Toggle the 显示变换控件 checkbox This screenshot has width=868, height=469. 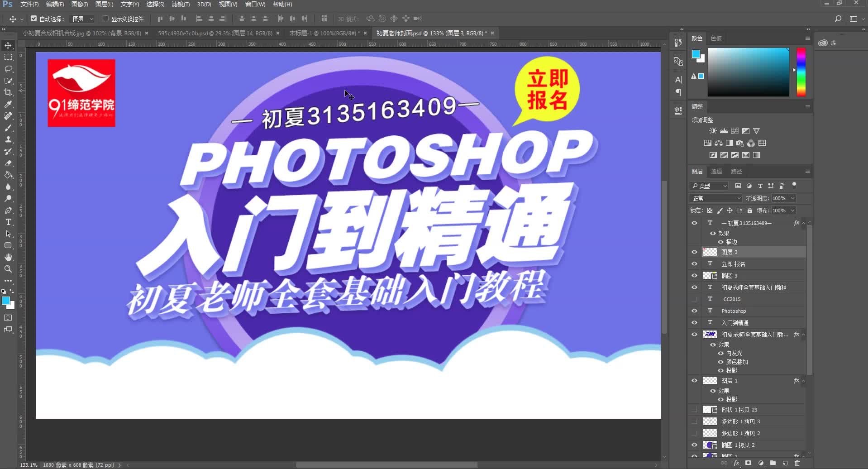(x=105, y=19)
